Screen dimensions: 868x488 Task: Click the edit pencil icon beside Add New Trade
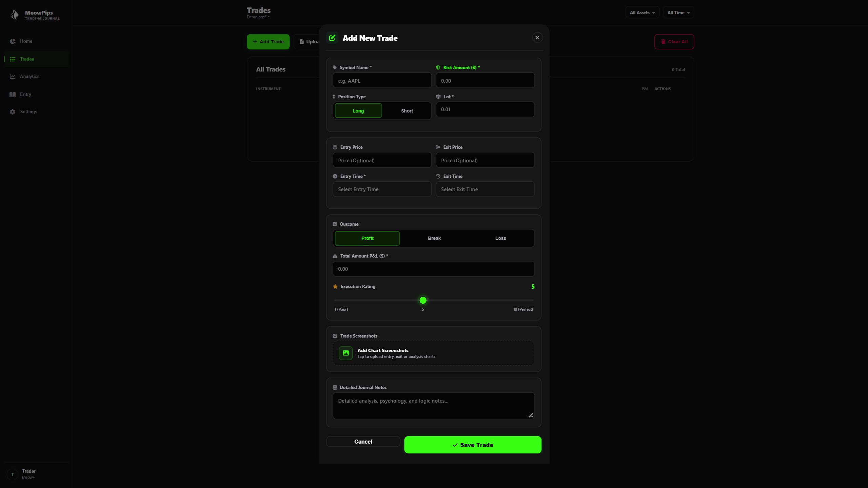coord(332,38)
